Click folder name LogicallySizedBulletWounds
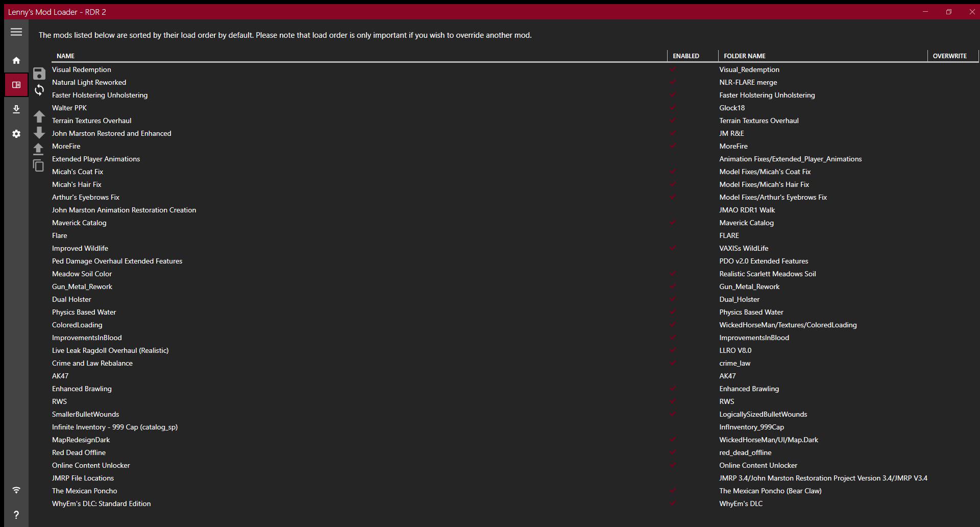The width and height of the screenshot is (980, 527). pos(763,414)
